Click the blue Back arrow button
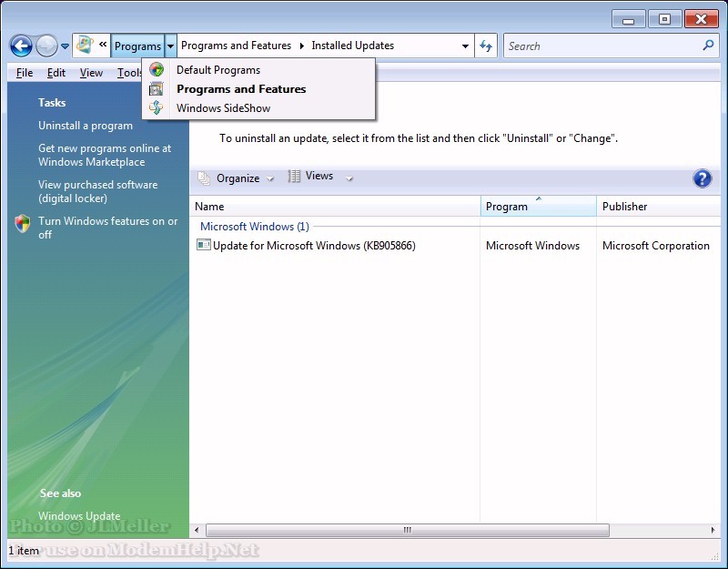728x569 pixels. (21, 46)
